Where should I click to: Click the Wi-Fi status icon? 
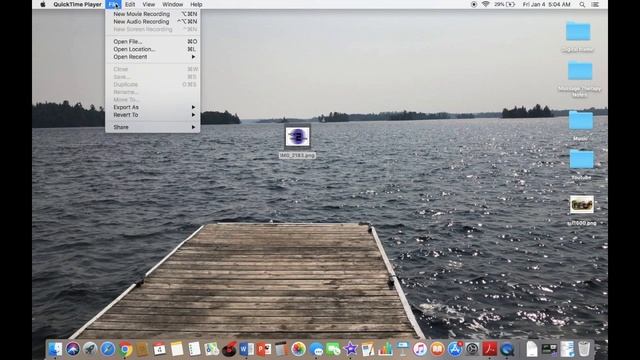tap(485, 4)
